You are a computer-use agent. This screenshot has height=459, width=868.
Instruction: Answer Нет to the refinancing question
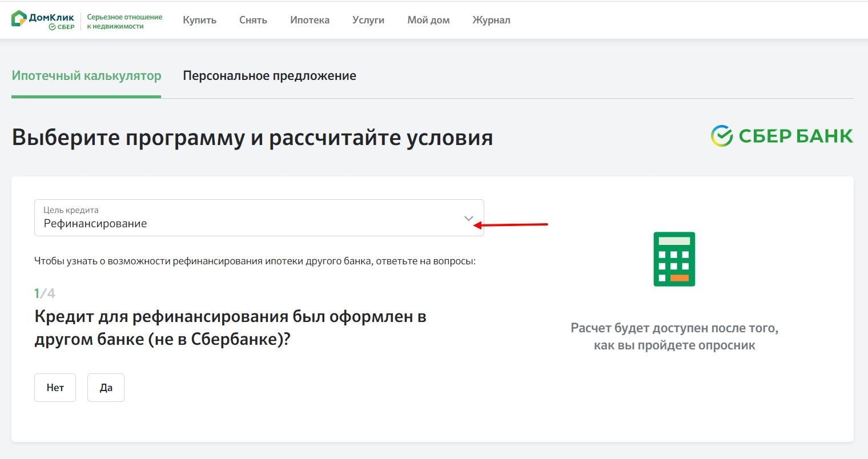55,388
